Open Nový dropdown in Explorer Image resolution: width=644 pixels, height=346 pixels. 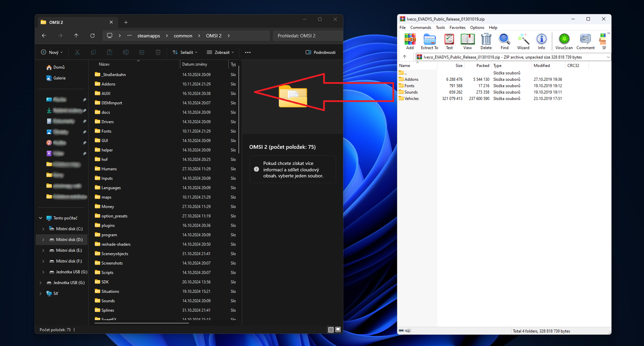coord(52,52)
